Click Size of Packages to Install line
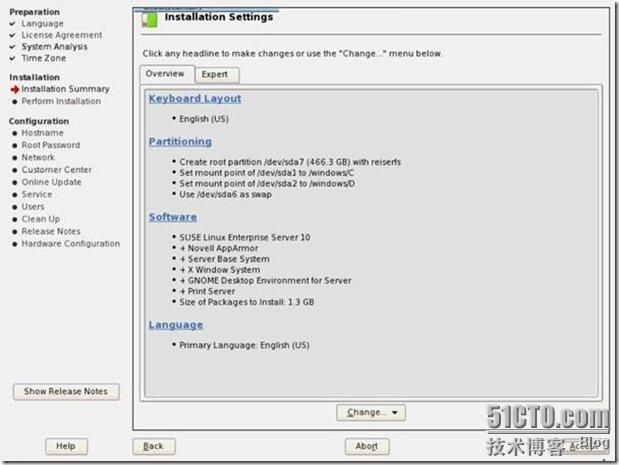 coord(247,302)
